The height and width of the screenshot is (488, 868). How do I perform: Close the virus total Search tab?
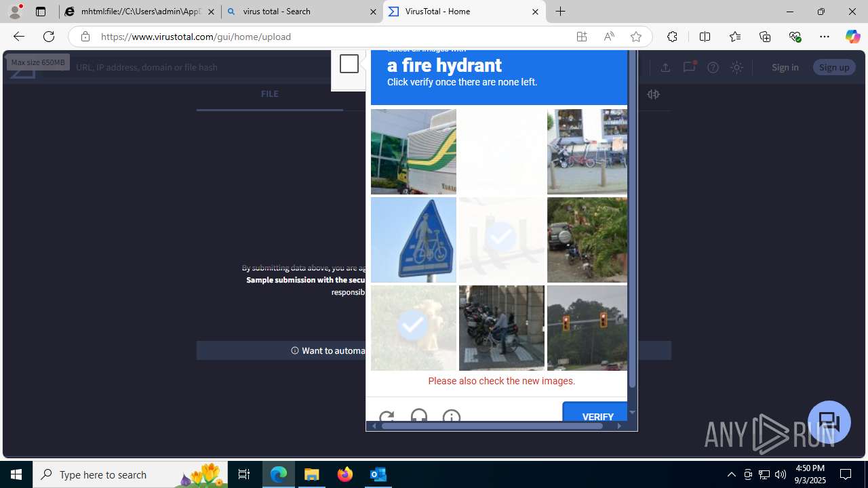[x=373, y=12]
